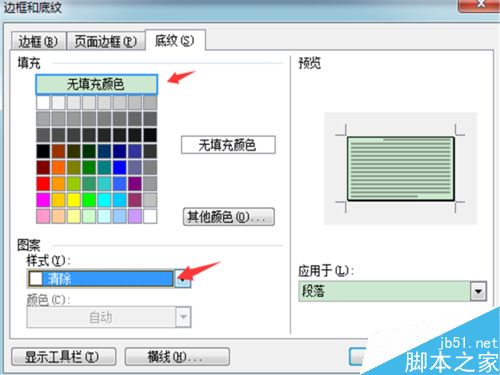Screen dimensions: 500x375
Task: Select the turquoise cyan swatch
Action: pos(104,200)
